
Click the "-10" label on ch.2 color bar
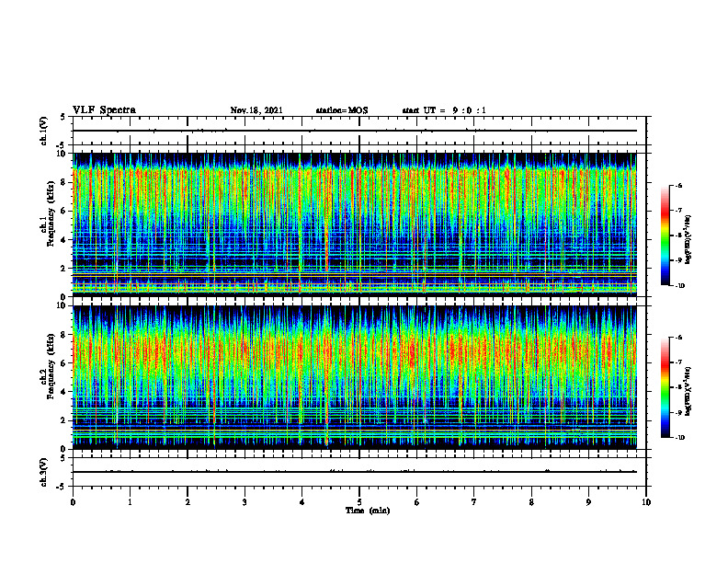click(679, 438)
